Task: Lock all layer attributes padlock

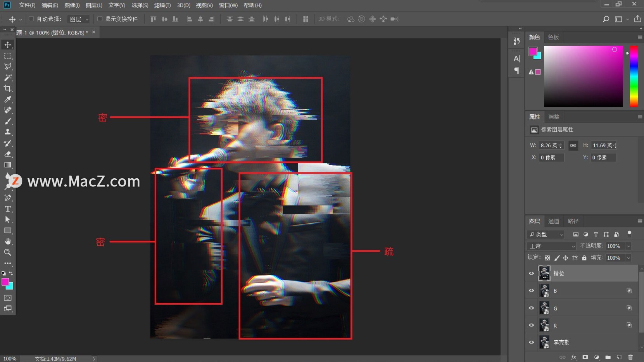Action: click(584, 258)
